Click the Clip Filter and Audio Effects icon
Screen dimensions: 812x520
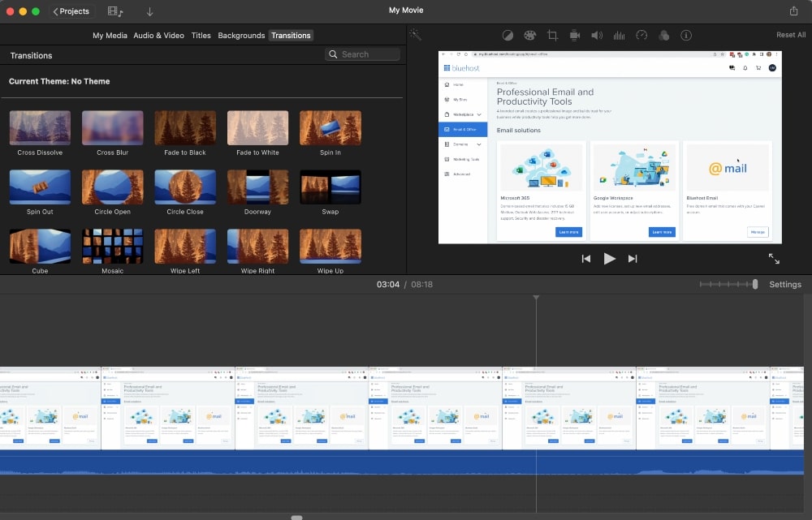pyautogui.click(x=663, y=35)
